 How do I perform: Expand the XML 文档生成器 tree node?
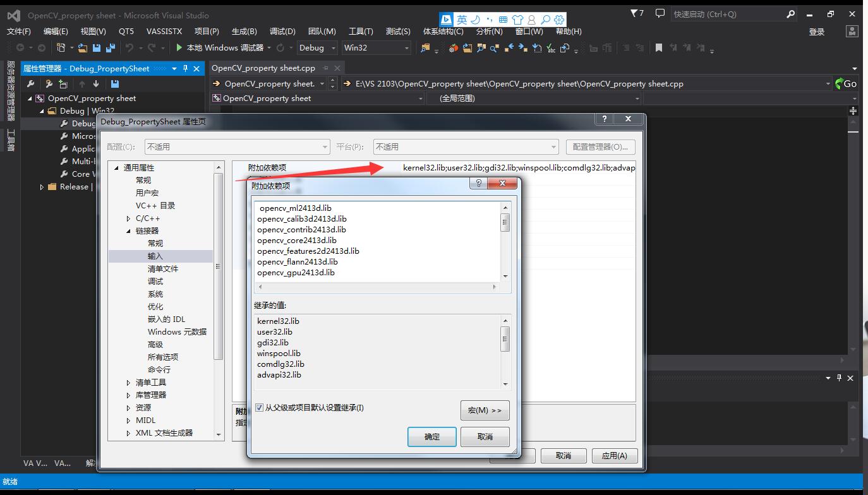pyautogui.click(x=129, y=433)
